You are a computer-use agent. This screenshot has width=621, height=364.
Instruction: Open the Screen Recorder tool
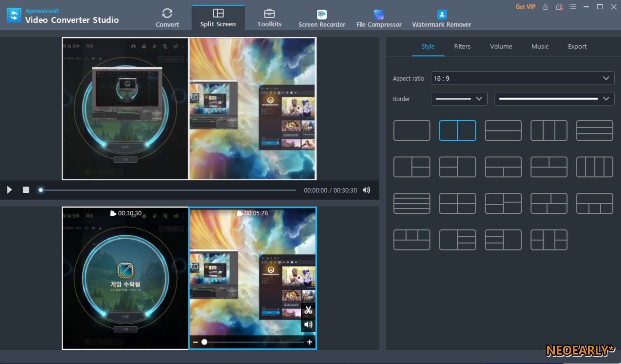coord(321,18)
